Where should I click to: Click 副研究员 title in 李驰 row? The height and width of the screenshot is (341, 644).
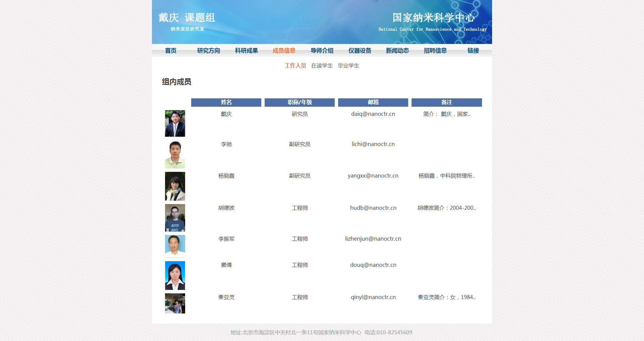pyautogui.click(x=300, y=144)
